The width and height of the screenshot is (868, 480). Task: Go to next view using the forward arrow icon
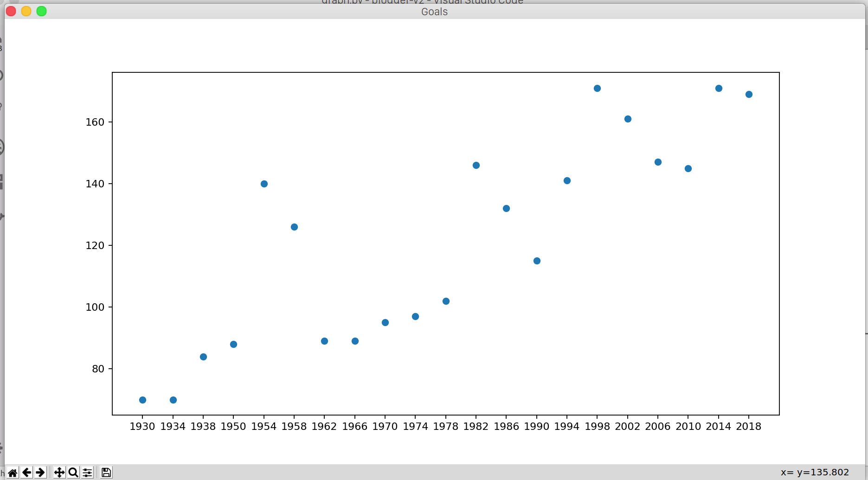tap(40, 472)
